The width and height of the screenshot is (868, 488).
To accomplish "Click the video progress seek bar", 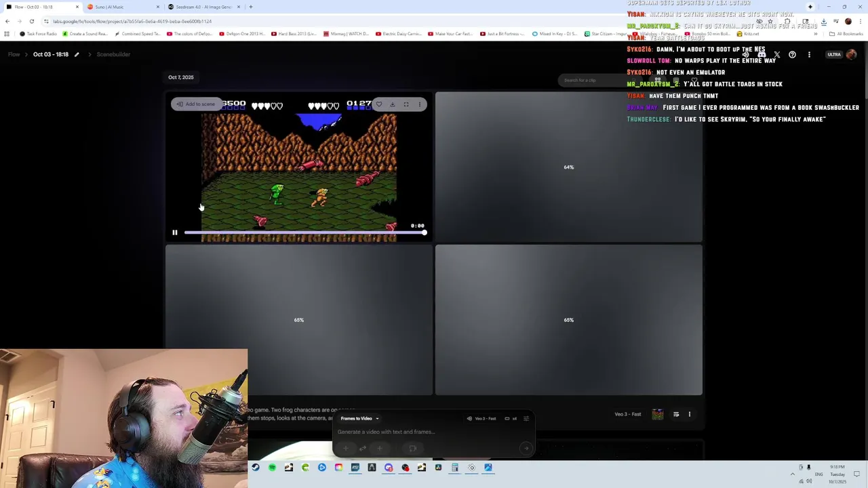I will [304, 232].
